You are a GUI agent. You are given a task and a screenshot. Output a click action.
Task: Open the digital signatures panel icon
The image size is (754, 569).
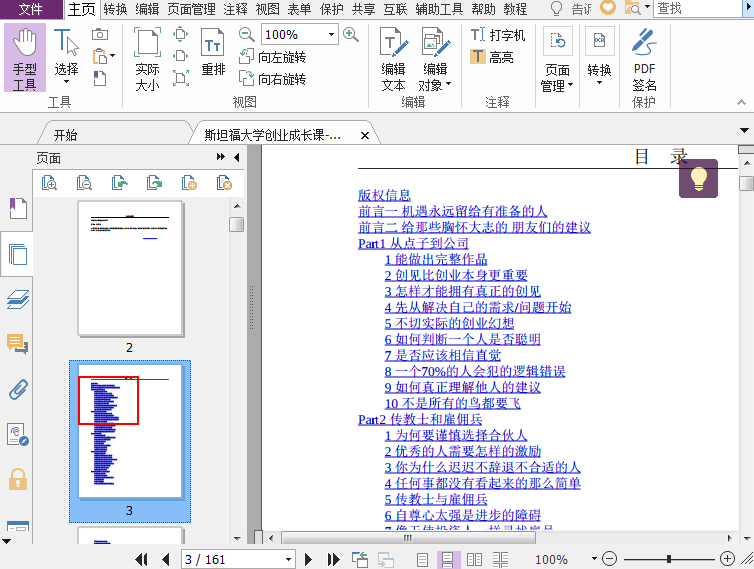point(18,434)
